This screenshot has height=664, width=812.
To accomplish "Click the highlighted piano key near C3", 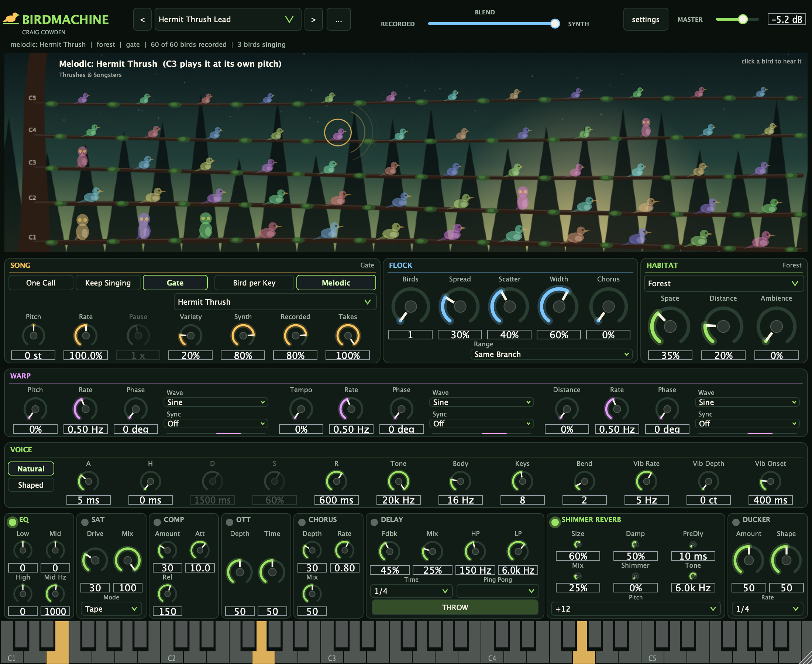I will click(x=263, y=643).
